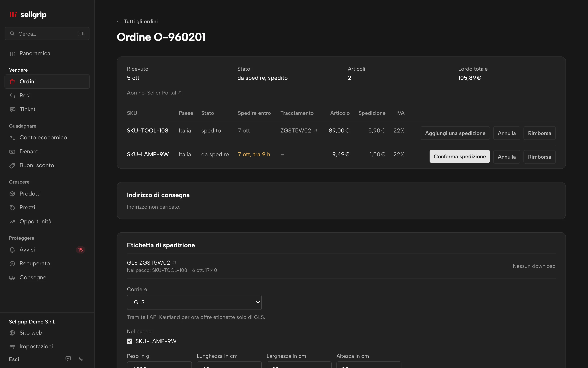Image resolution: width=588 pixels, height=368 pixels.
Task: Click the Avvisi bell icon
Action: point(12,250)
